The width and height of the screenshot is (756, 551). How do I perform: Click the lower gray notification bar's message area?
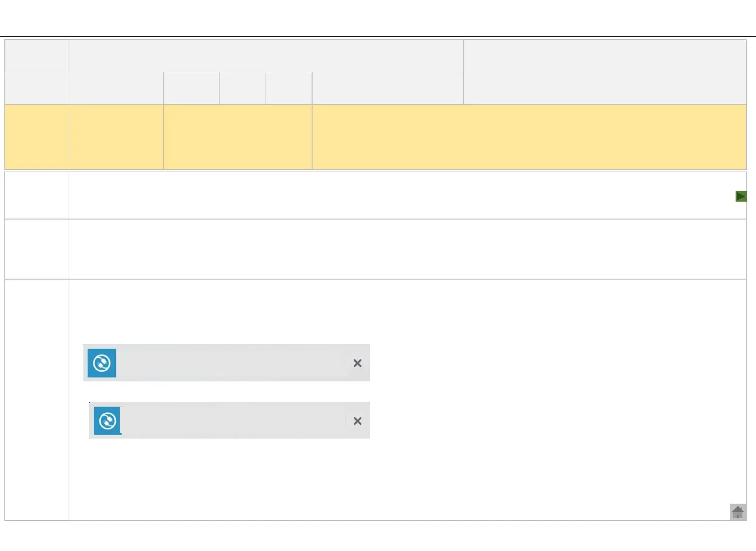coord(233,421)
